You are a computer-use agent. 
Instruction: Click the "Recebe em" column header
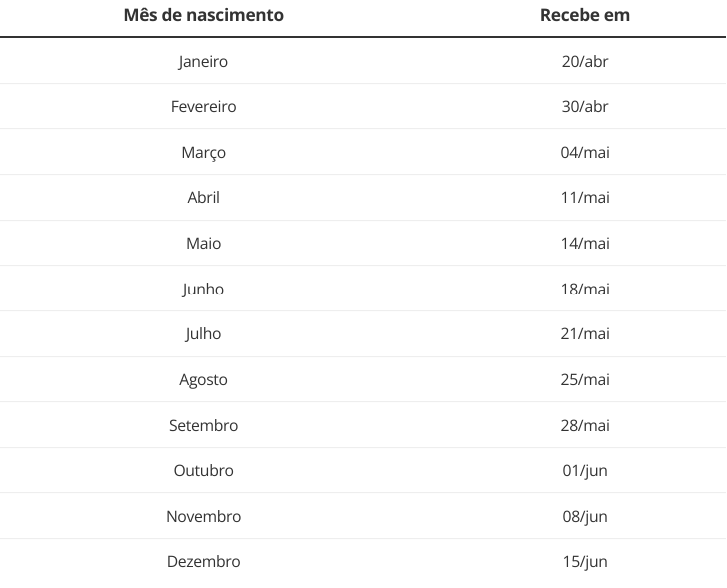coord(584,15)
